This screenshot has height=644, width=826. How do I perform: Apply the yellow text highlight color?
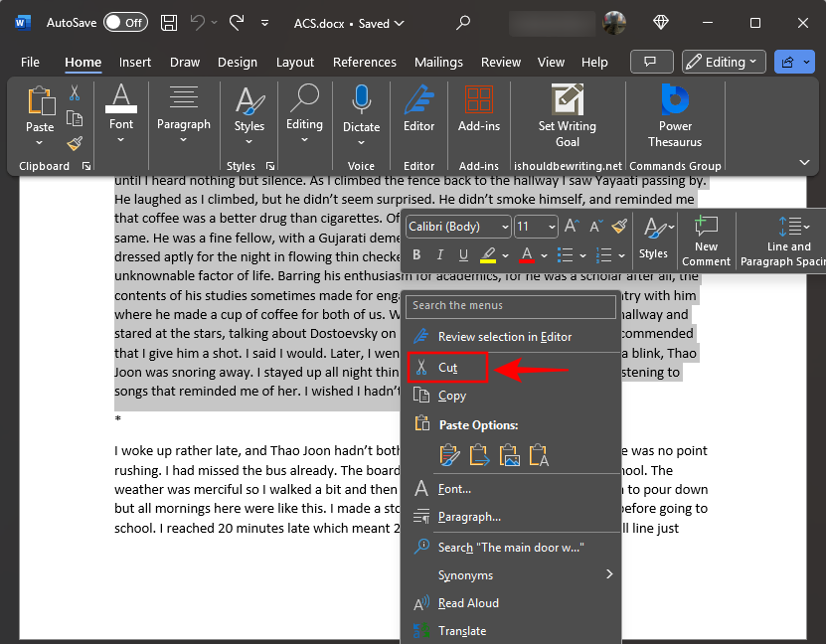(x=488, y=254)
